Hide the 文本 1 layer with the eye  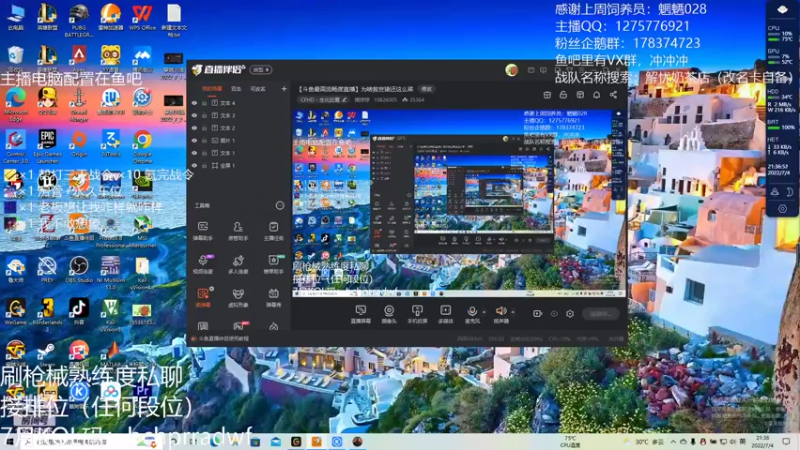point(194,153)
